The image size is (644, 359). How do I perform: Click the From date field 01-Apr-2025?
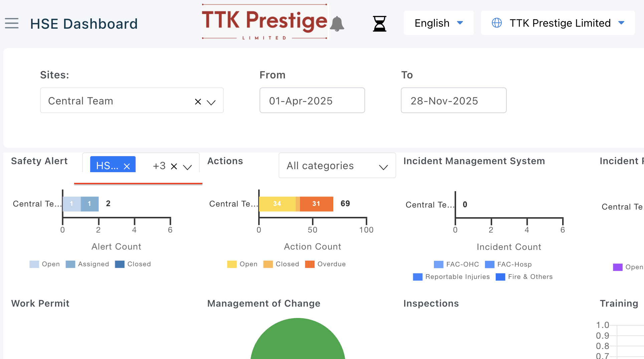312,100
